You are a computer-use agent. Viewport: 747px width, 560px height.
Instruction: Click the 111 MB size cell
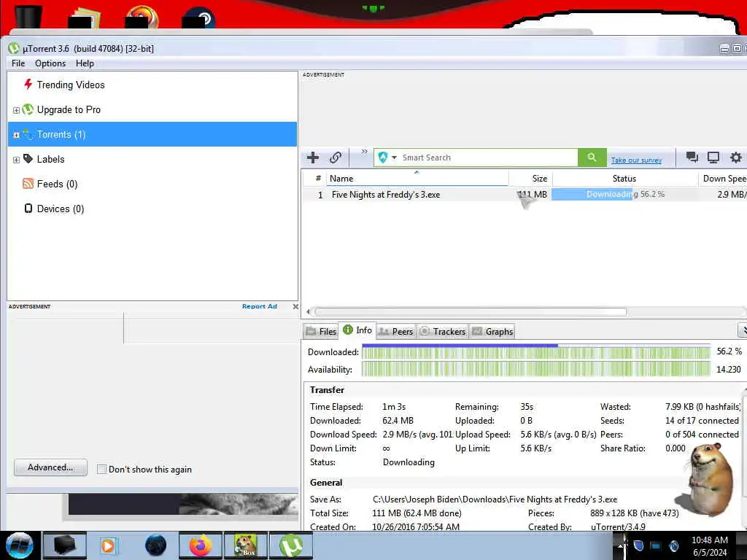(x=532, y=194)
